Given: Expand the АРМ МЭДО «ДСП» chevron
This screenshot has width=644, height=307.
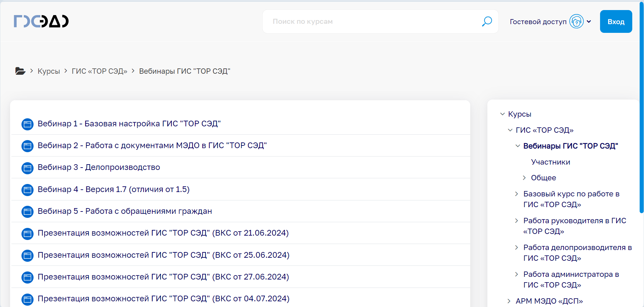Looking at the screenshot, I should pos(509,301).
